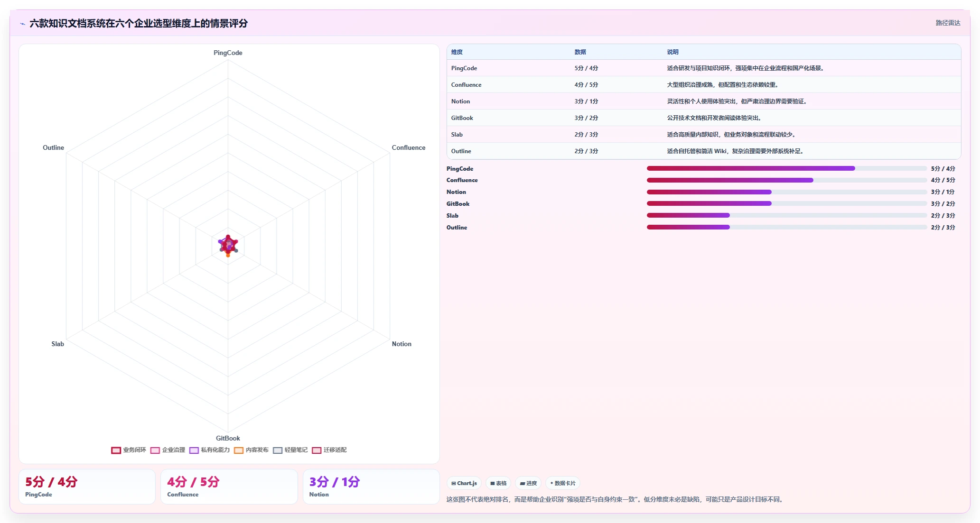The width and height of the screenshot is (980, 523).
Task: Open the Notion 3分 / 1分 stat card
Action: click(371, 487)
